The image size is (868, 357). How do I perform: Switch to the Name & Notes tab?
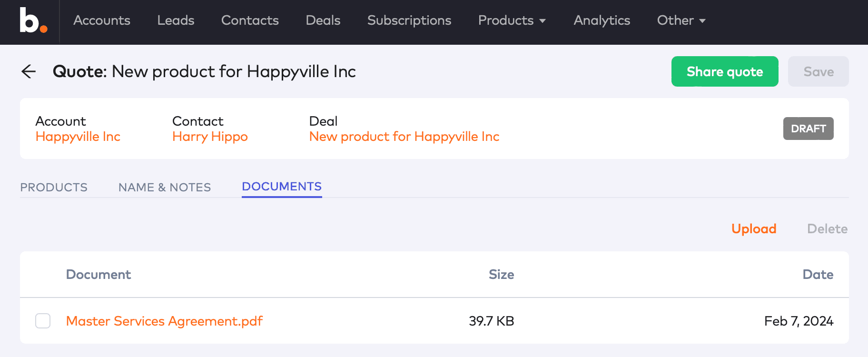point(165,187)
